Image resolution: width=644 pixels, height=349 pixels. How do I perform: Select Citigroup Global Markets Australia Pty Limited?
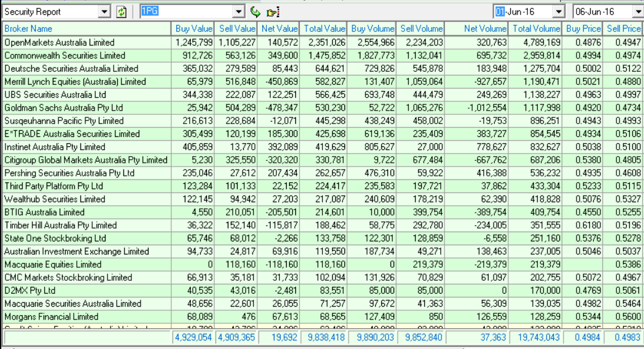322,160
